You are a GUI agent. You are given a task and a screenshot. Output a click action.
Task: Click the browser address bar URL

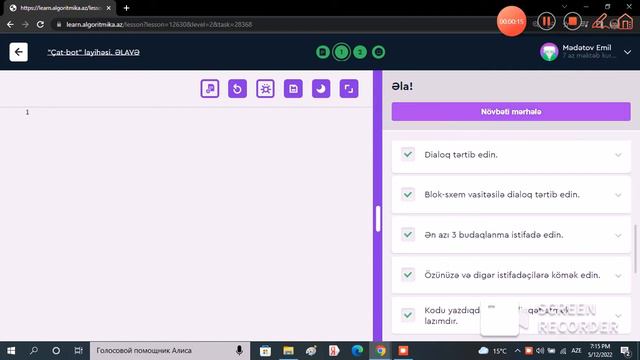(159, 24)
